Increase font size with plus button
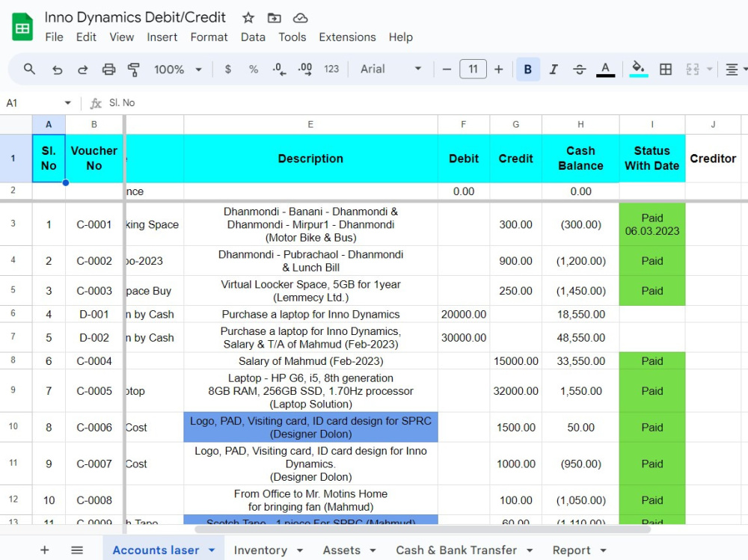Image resolution: width=748 pixels, height=560 pixels. tap(498, 70)
